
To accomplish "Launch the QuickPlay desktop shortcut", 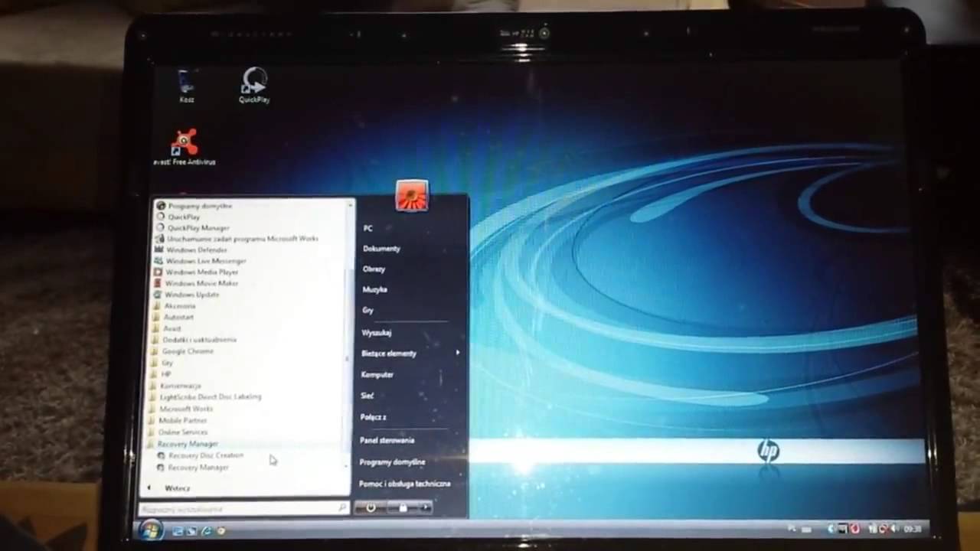I will 253,86.
